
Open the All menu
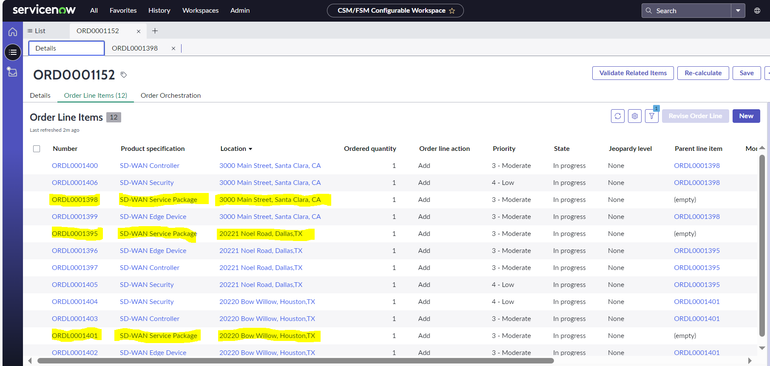coord(94,10)
